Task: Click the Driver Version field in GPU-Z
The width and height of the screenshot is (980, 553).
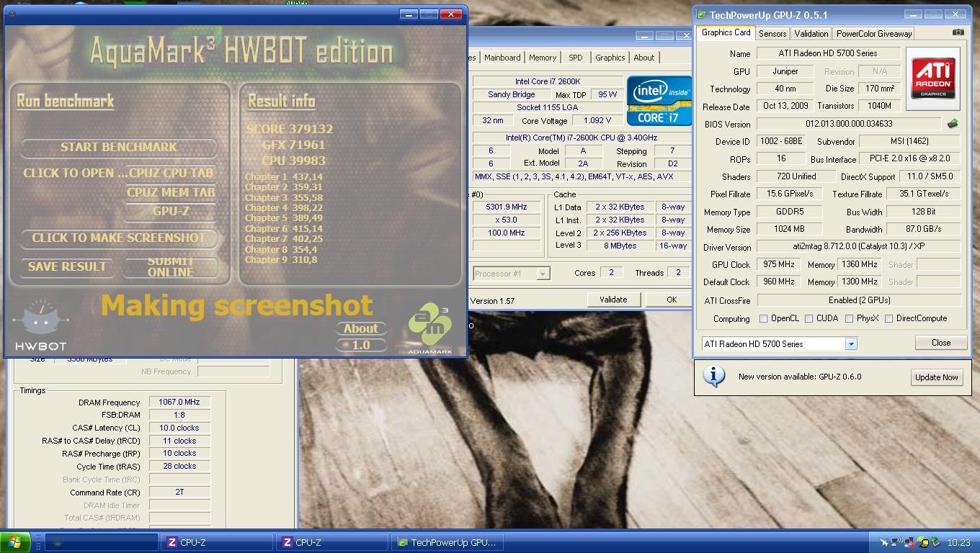Action: [x=859, y=246]
